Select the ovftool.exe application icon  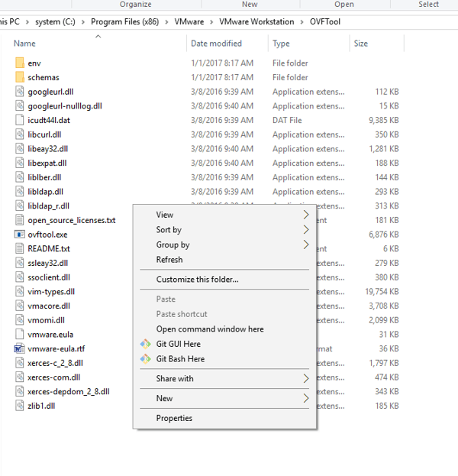click(x=19, y=235)
